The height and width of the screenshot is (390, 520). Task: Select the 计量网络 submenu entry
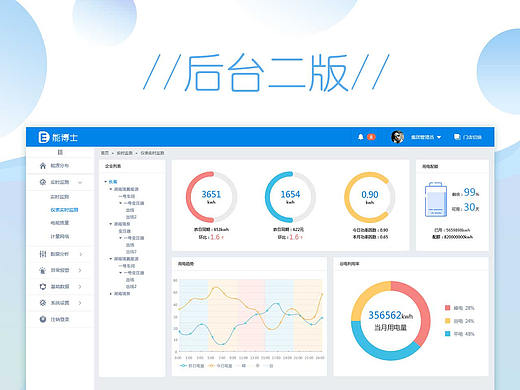(60, 236)
